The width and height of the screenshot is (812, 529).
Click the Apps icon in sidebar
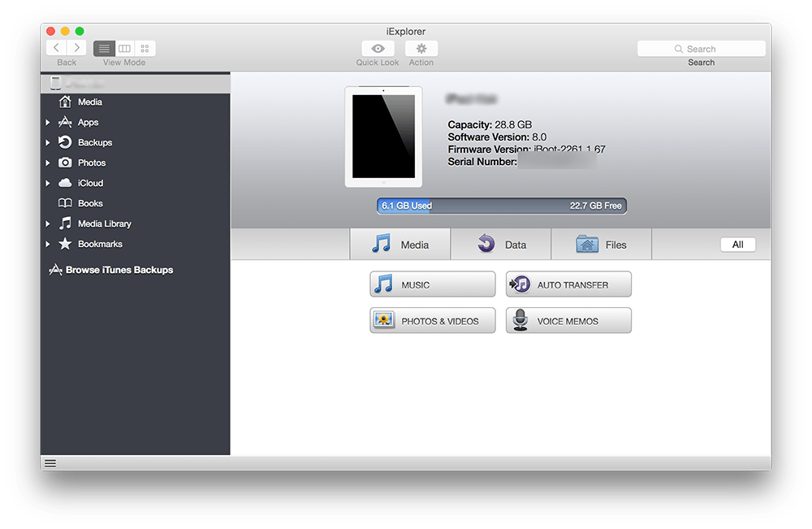pyautogui.click(x=65, y=122)
